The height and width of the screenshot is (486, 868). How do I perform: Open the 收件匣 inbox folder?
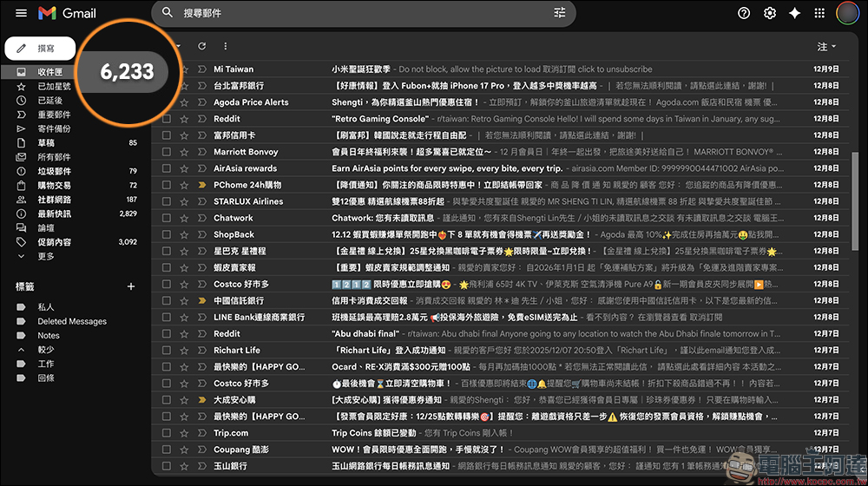pyautogui.click(x=49, y=72)
